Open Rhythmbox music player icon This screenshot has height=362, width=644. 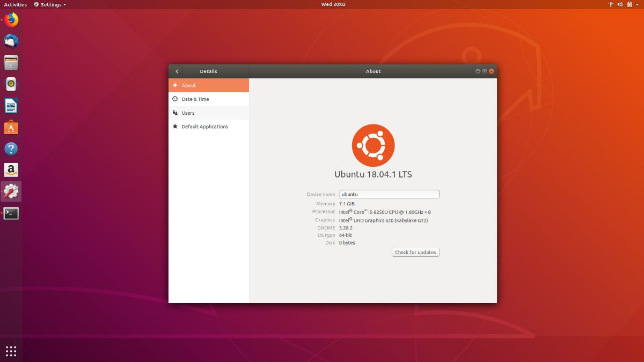11,84
